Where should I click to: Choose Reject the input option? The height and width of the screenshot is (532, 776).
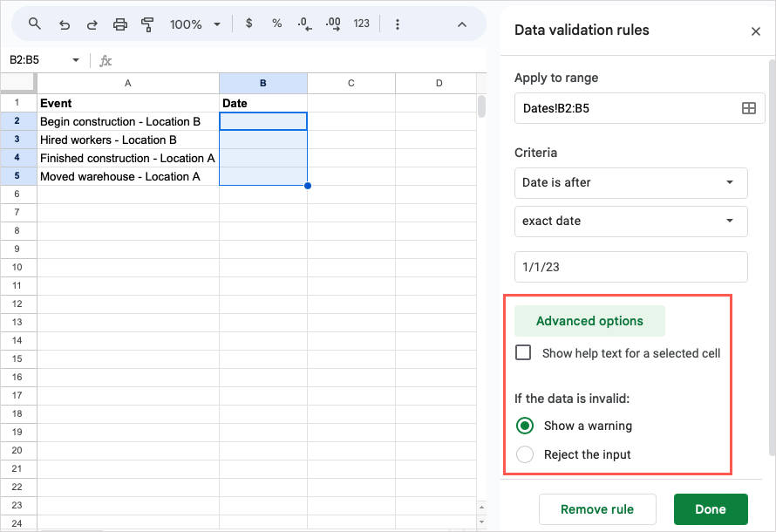(x=524, y=454)
